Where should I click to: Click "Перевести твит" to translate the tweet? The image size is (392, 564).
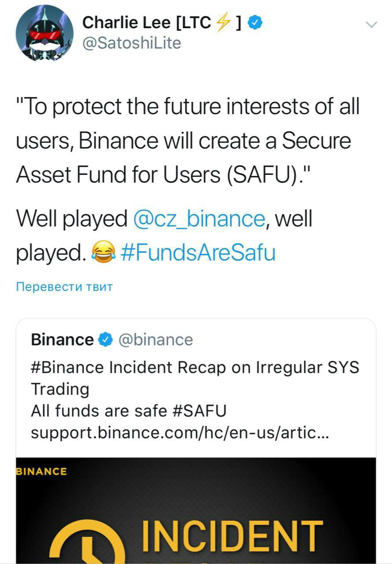tap(64, 287)
